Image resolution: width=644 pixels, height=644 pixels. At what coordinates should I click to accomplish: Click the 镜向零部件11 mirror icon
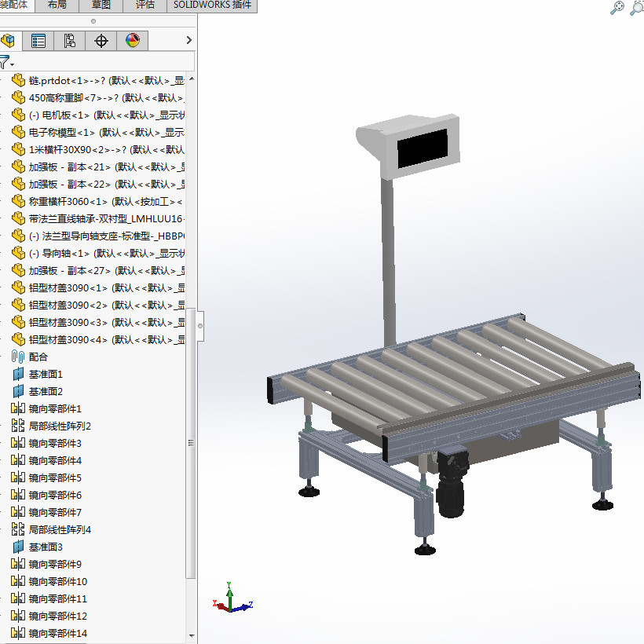(x=18, y=598)
